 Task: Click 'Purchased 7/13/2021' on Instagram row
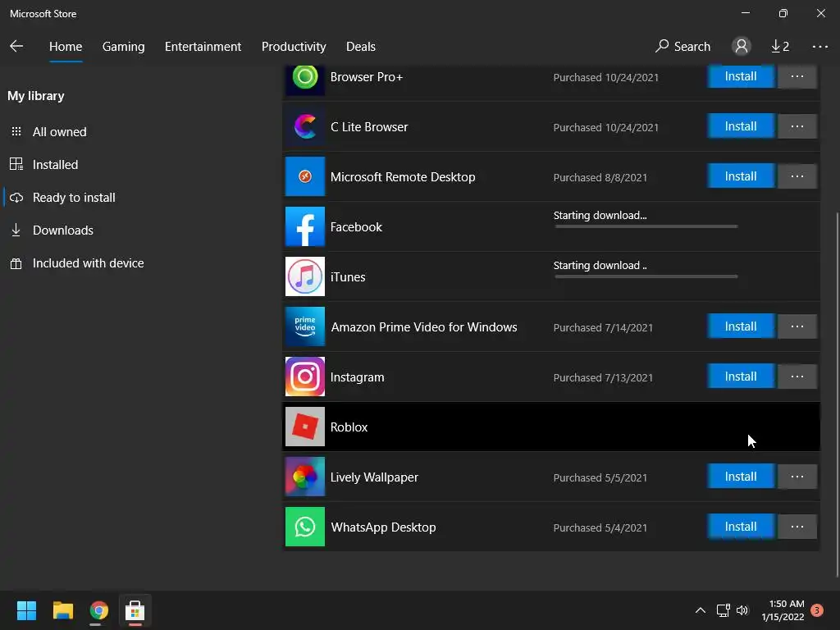603,377
